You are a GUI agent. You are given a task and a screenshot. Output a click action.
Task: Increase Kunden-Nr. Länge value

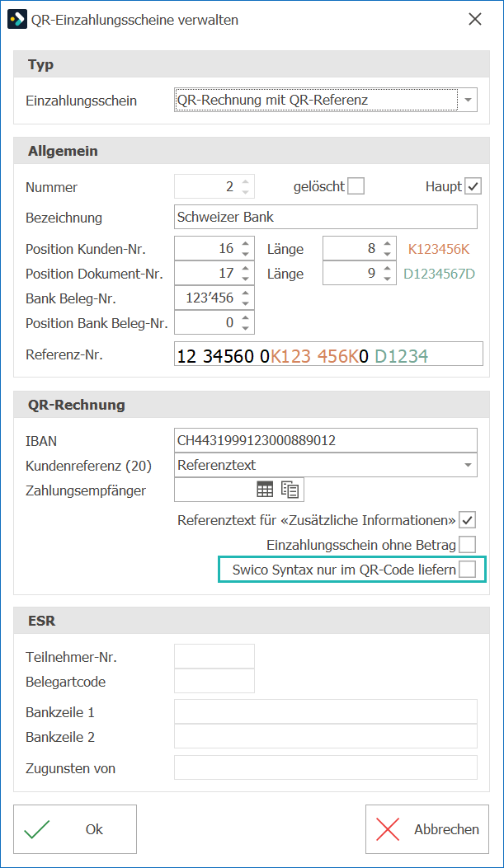click(387, 243)
